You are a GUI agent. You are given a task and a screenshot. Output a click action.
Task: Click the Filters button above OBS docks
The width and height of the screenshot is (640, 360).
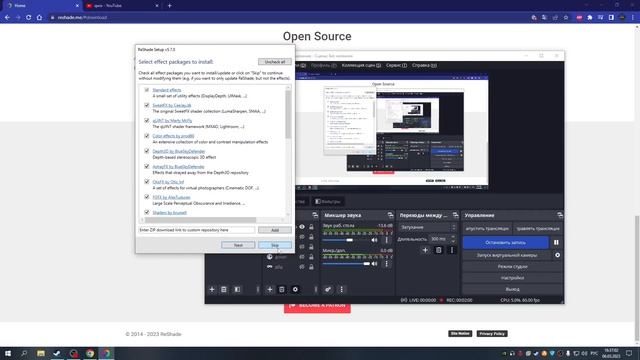pyautogui.click(x=328, y=202)
